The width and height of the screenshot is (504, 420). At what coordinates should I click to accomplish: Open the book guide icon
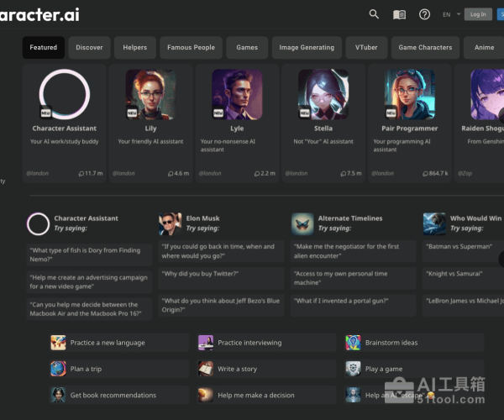399,14
